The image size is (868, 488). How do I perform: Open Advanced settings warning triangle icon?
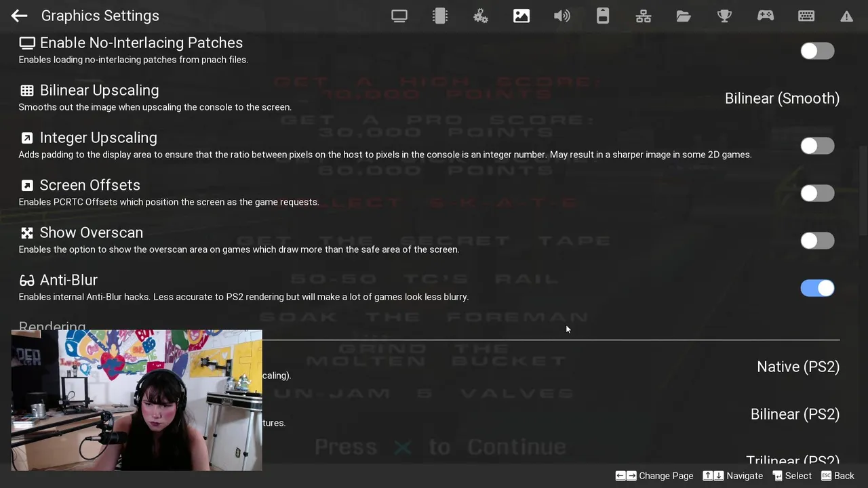point(846,16)
